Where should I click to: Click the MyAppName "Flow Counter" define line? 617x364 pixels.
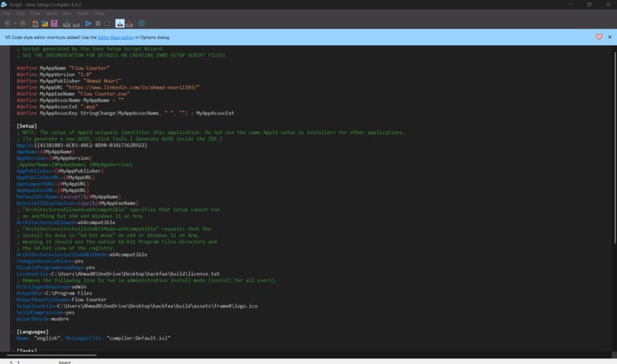(63, 68)
